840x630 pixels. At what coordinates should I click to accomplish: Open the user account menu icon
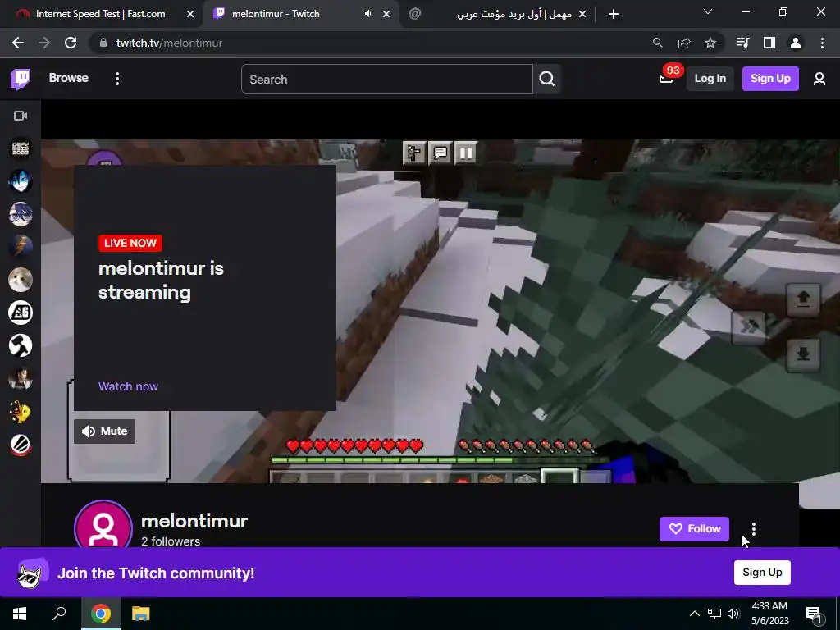pos(819,80)
